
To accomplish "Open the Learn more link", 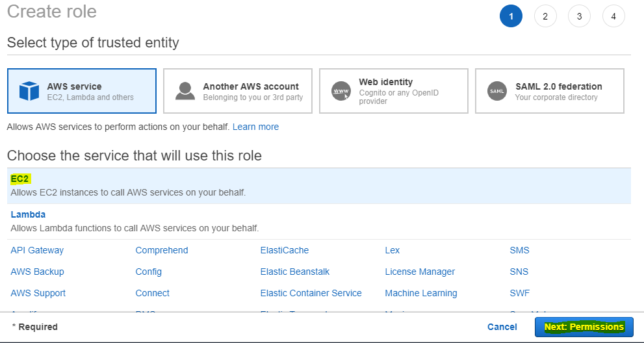I will (x=255, y=127).
